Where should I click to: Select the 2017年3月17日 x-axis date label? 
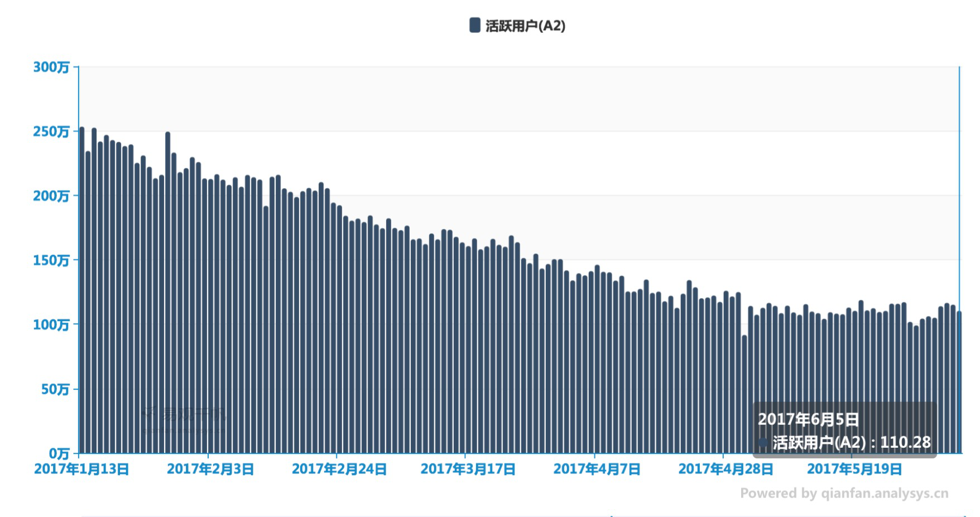tap(468, 469)
